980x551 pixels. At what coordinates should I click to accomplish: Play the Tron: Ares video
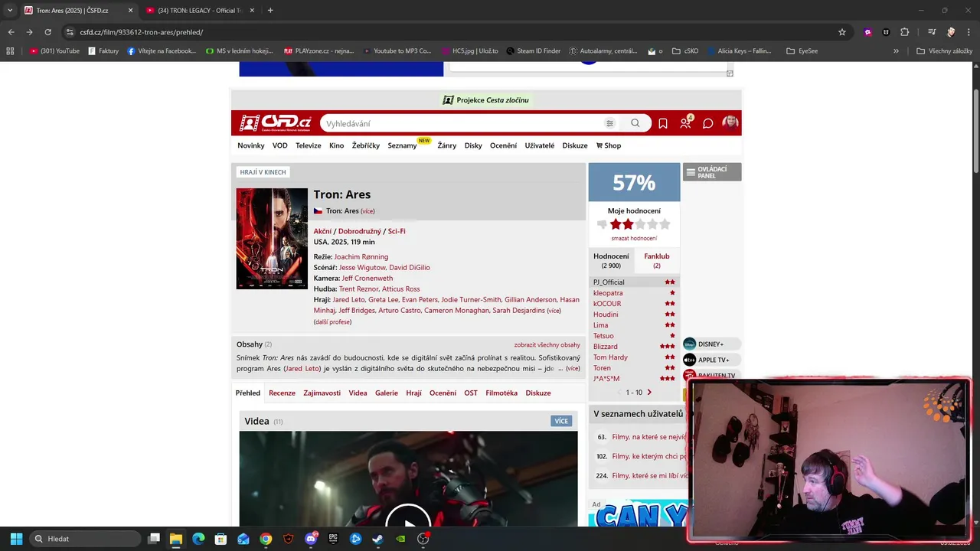[408, 522]
